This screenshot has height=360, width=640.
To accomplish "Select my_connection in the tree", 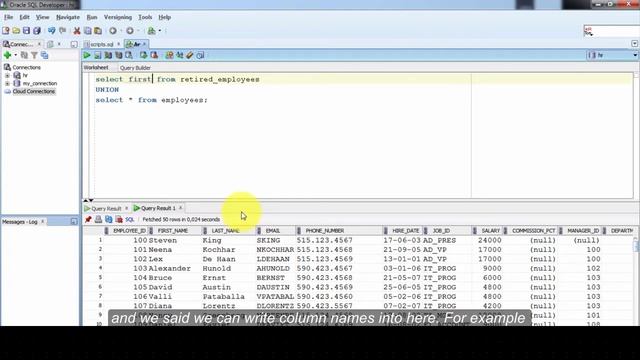I will coord(40,83).
